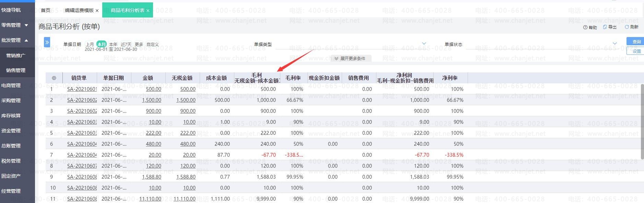The image size is (644, 203).
Task: Click 无税金额 value 900.00 in row 3
Action: [x=188, y=111]
